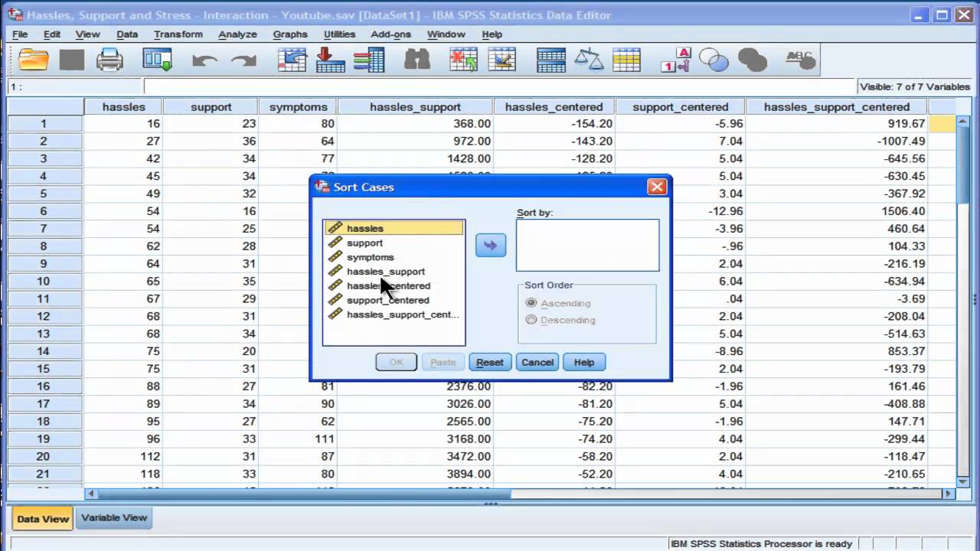Click the Redo arrow icon
The image size is (980, 551).
coord(243,61)
